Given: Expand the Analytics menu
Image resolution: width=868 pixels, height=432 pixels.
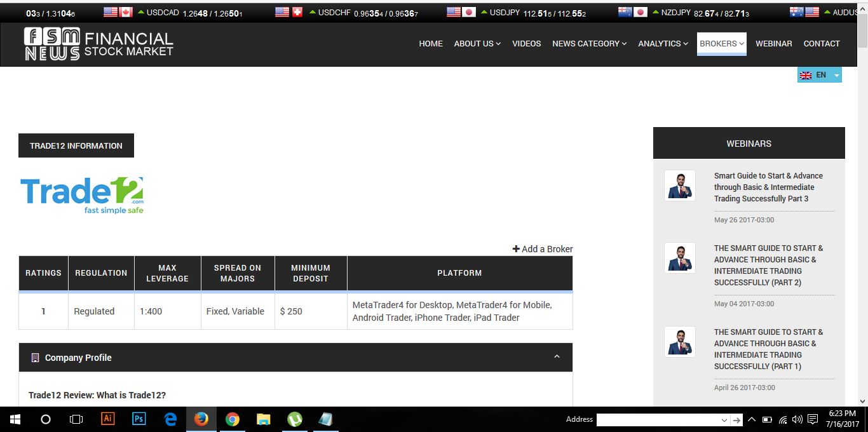Looking at the screenshot, I should click(663, 44).
